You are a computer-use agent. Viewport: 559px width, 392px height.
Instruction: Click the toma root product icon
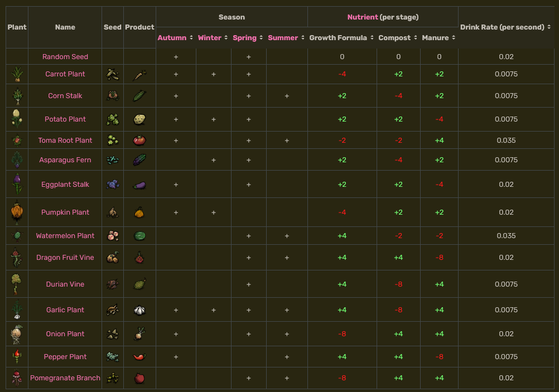coord(139,141)
